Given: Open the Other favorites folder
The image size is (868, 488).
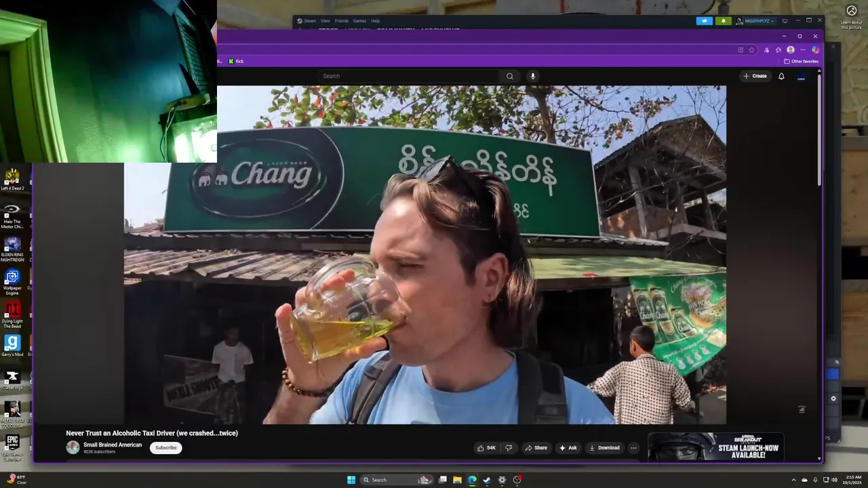Looking at the screenshot, I should point(801,61).
